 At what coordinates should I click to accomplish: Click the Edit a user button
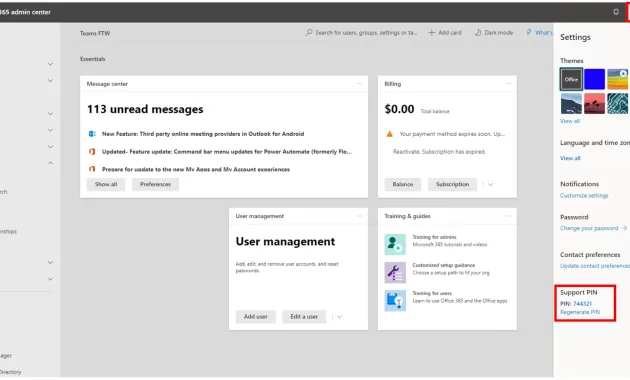tap(304, 317)
